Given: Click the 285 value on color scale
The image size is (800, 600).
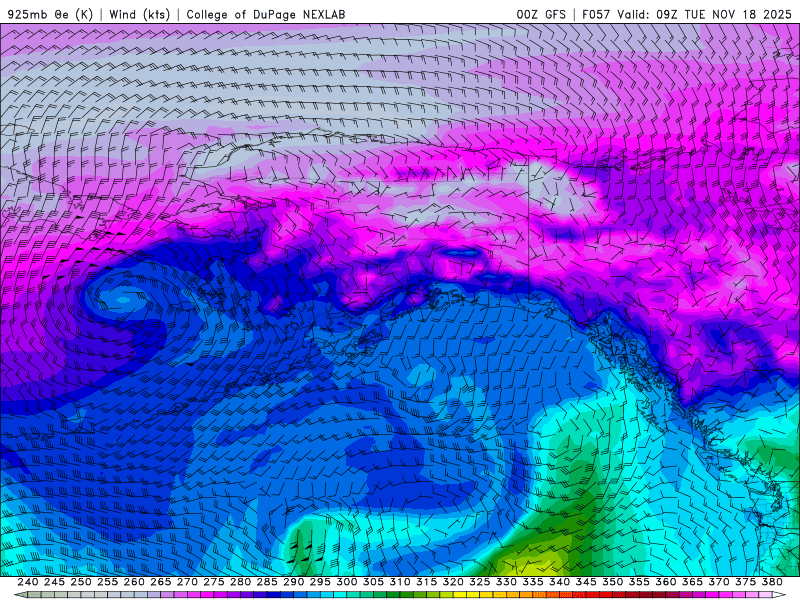Looking at the screenshot, I should pyautogui.click(x=267, y=582).
